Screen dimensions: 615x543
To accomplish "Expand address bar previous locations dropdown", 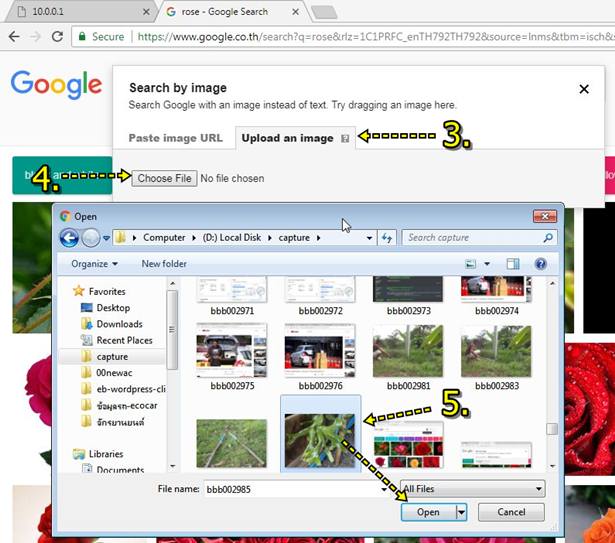I will pyautogui.click(x=369, y=238).
